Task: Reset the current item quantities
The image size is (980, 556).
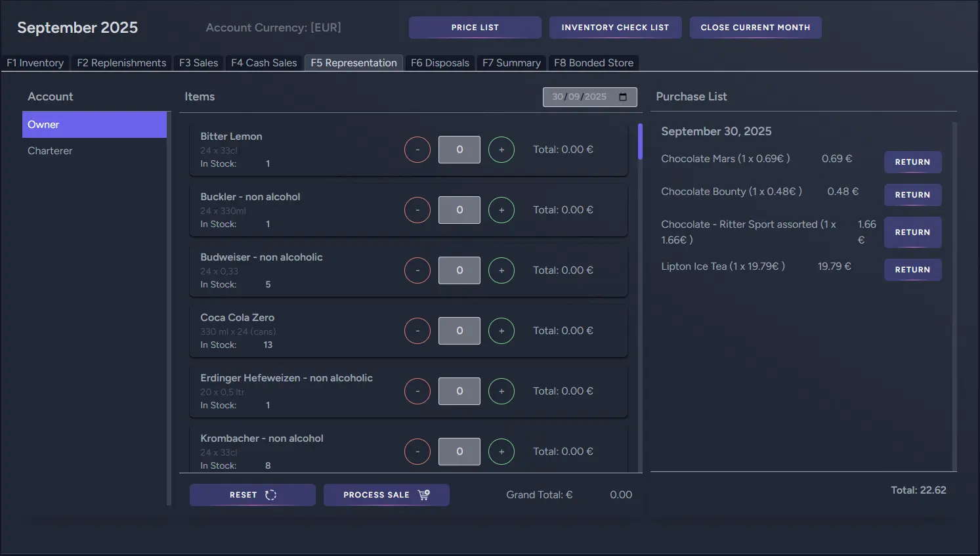Action: [x=252, y=495]
